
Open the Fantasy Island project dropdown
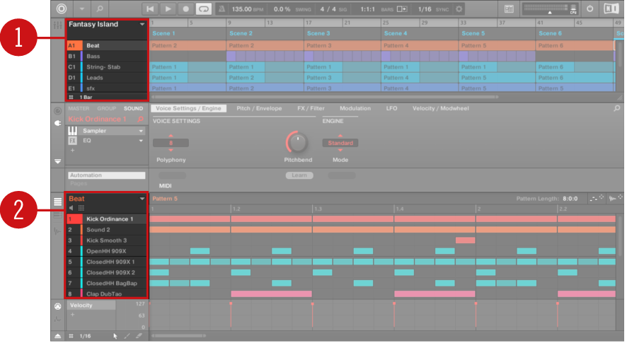click(x=142, y=24)
